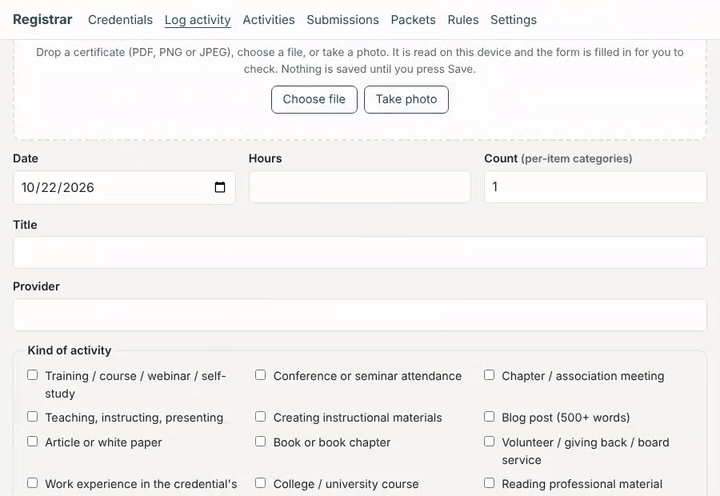The height and width of the screenshot is (496, 720).
Task: Enable Book or book chapter checkbox
Action: click(x=260, y=441)
